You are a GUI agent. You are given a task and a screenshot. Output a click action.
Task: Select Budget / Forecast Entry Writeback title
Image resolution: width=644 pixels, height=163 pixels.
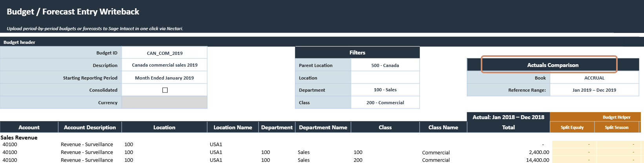click(73, 12)
